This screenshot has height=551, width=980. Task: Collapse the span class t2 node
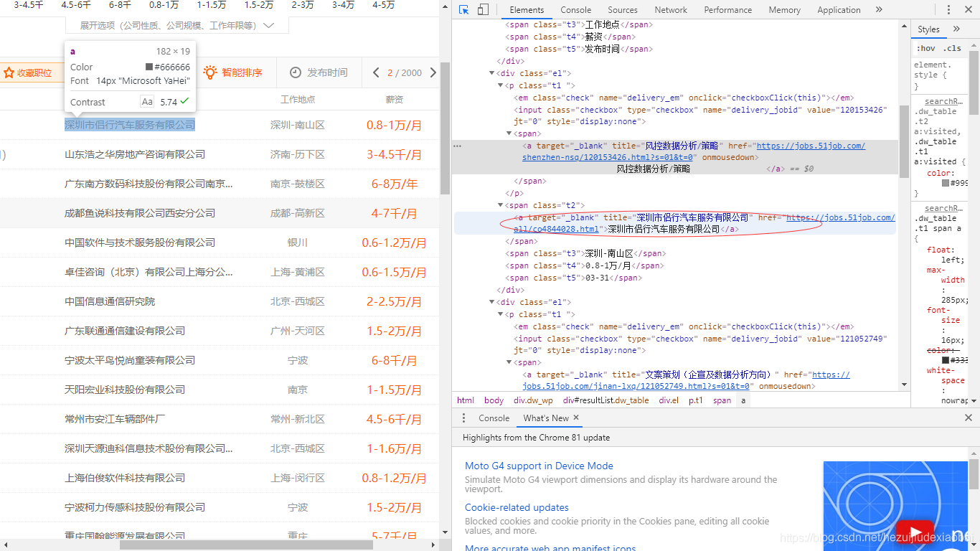coord(501,205)
